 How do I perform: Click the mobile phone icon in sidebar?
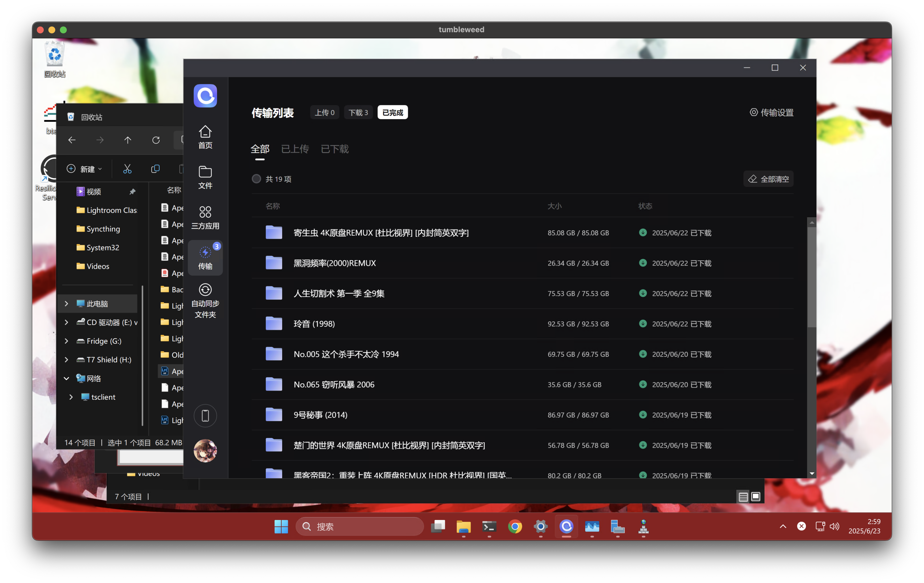point(205,416)
